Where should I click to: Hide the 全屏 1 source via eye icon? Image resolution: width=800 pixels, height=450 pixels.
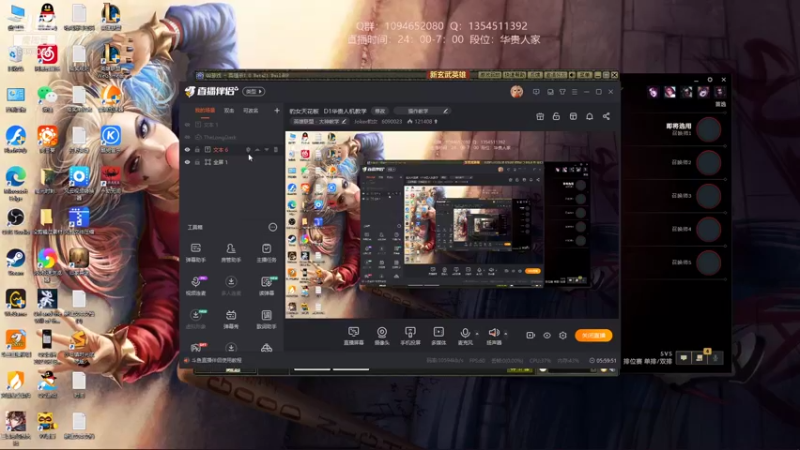pos(187,162)
